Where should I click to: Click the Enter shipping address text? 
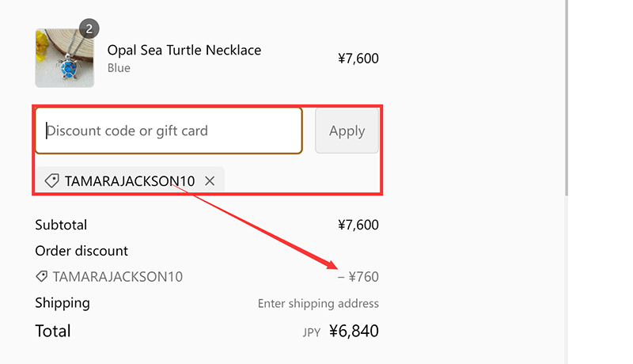(x=318, y=304)
